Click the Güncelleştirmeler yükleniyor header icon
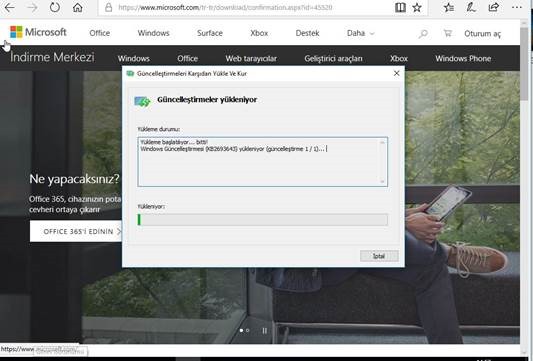 tap(142, 101)
